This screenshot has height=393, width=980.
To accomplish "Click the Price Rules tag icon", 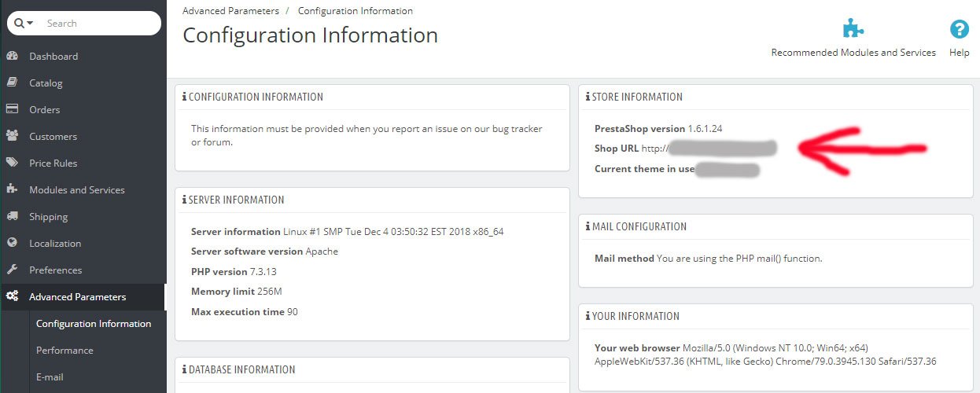I will [x=12, y=163].
